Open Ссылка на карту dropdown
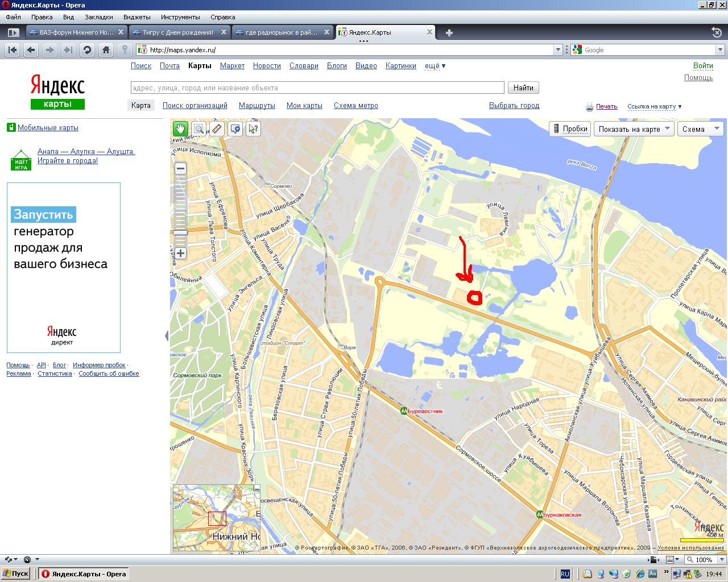 pos(654,106)
